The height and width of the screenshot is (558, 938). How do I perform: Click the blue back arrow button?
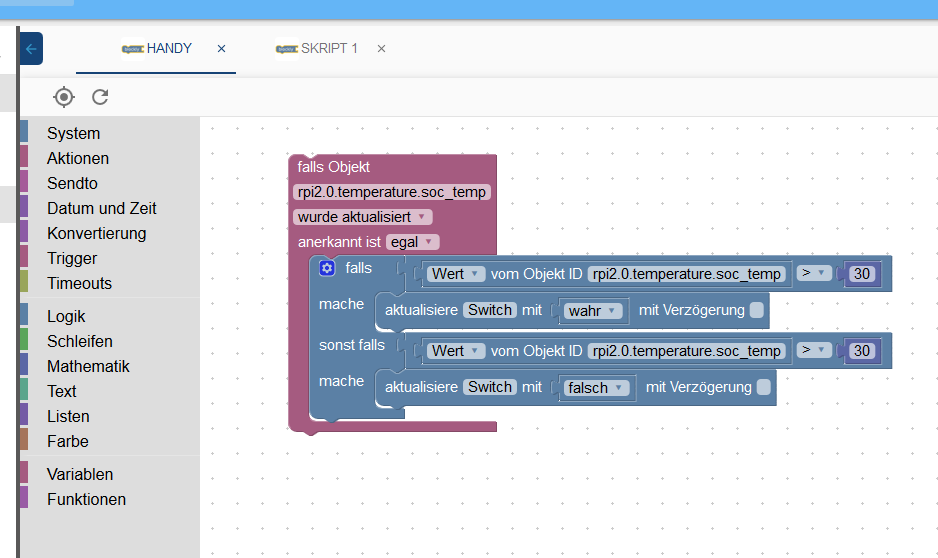(x=31, y=48)
